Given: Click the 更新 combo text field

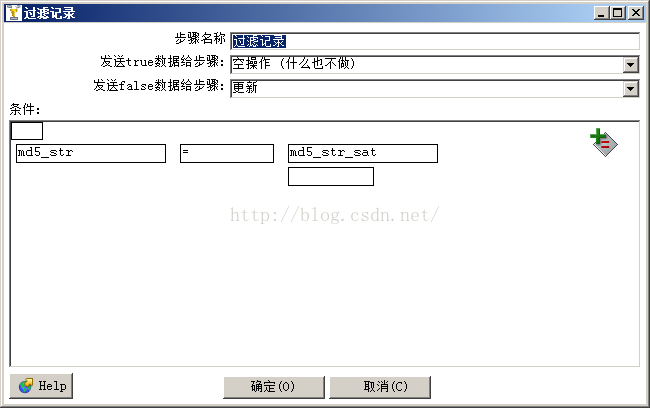Looking at the screenshot, I should click(x=427, y=88).
